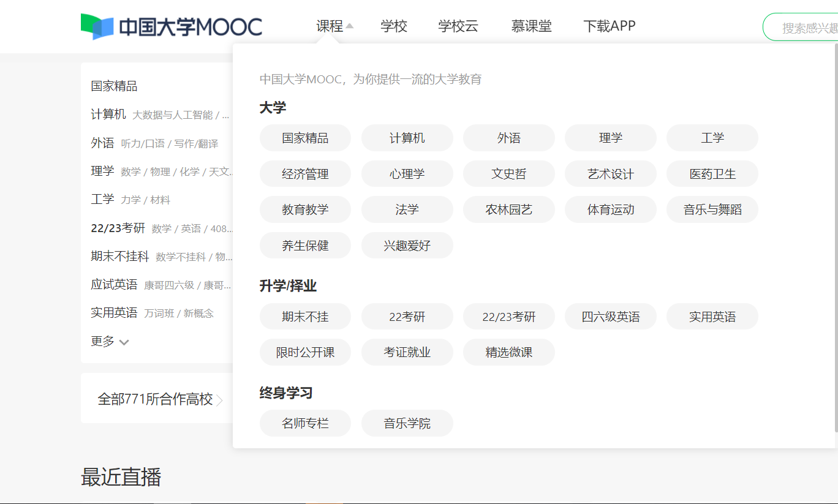The width and height of the screenshot is (838, 504).
Task: Select the 农林园艺 category pill
Action: click(x=509, y=209)
